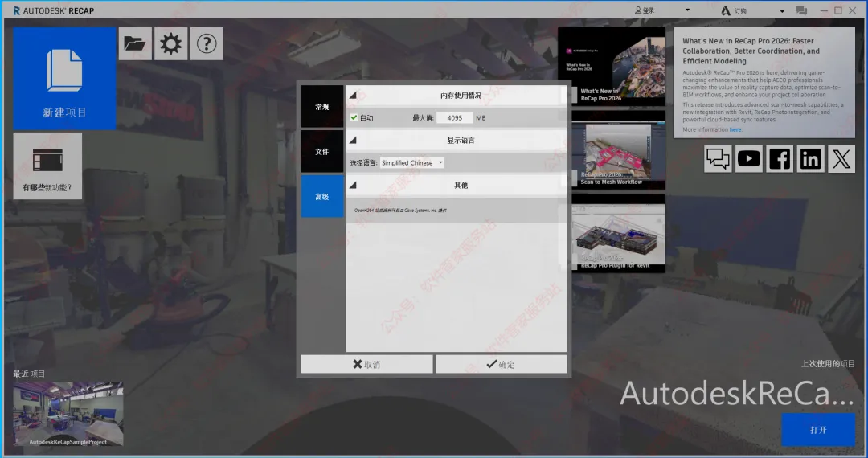This screenshot has height=458, width=868.
Task: Switch to the 常规 settings tab
Action: [322, 107]
